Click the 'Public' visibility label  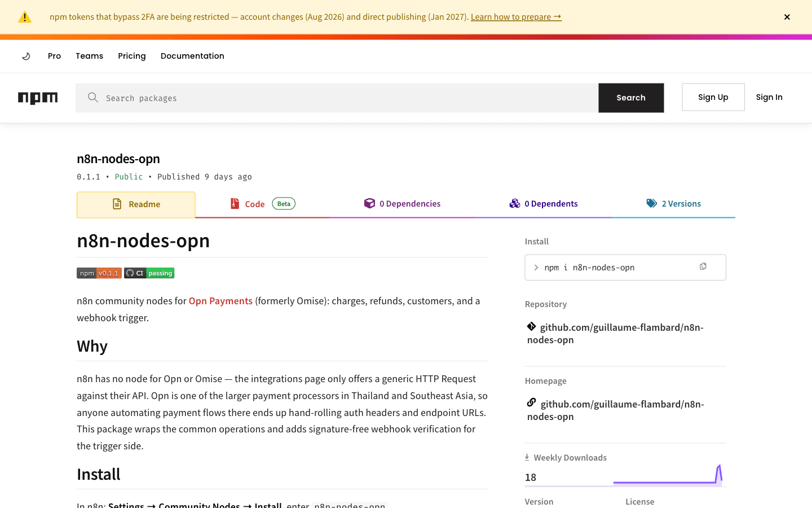coord(129,177)
